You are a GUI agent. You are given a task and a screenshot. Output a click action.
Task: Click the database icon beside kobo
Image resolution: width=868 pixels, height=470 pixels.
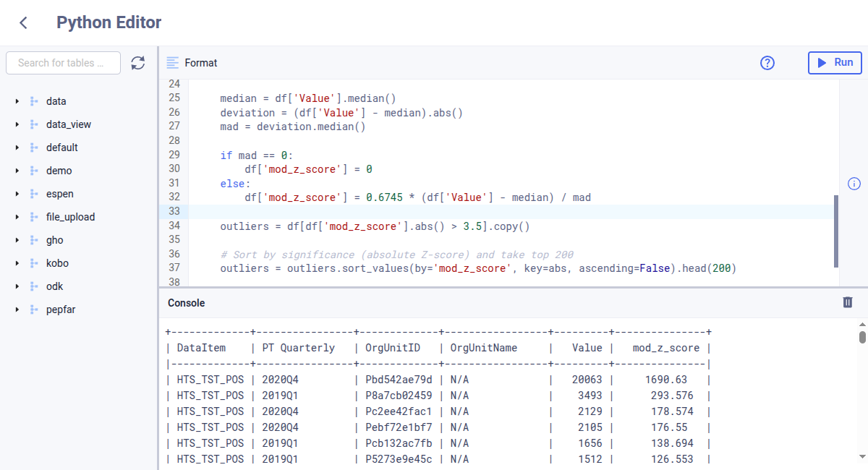pos(35,262)
